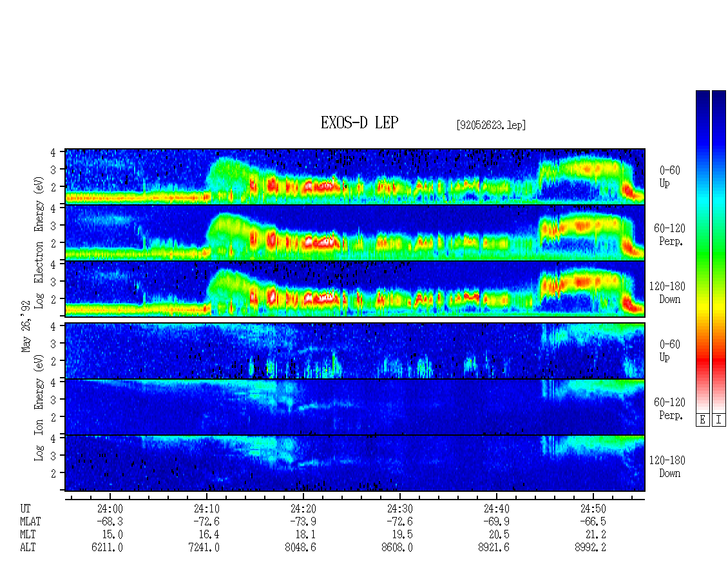The height and width of the screenshot is (564, 728).
Task: Click the 24:10 UT tick label
Action: (x=207, y=509)
